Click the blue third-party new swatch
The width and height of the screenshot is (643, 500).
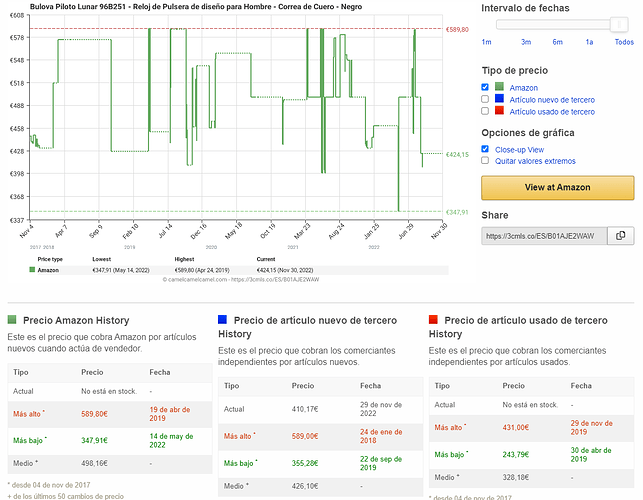[499, 98]
